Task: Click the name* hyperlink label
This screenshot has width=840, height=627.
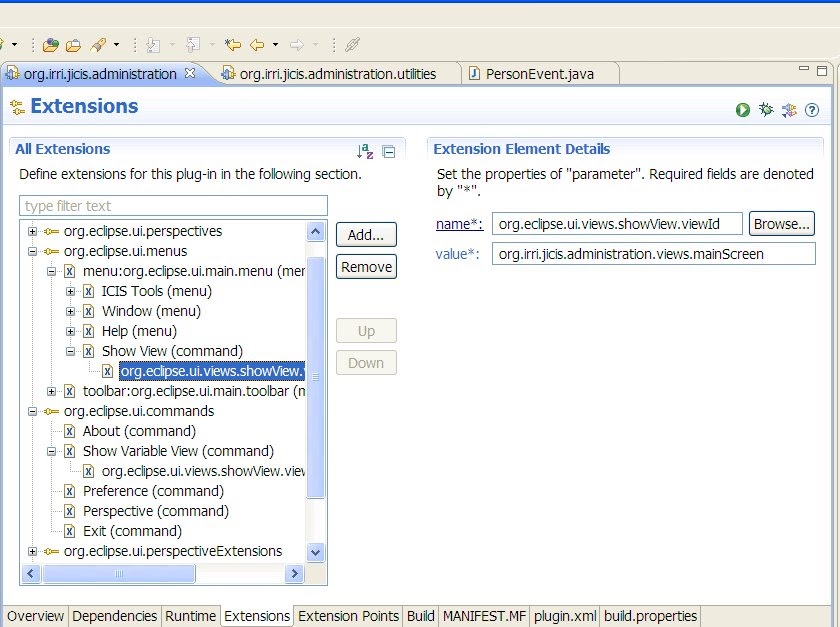Action: (x=460, y=224)
